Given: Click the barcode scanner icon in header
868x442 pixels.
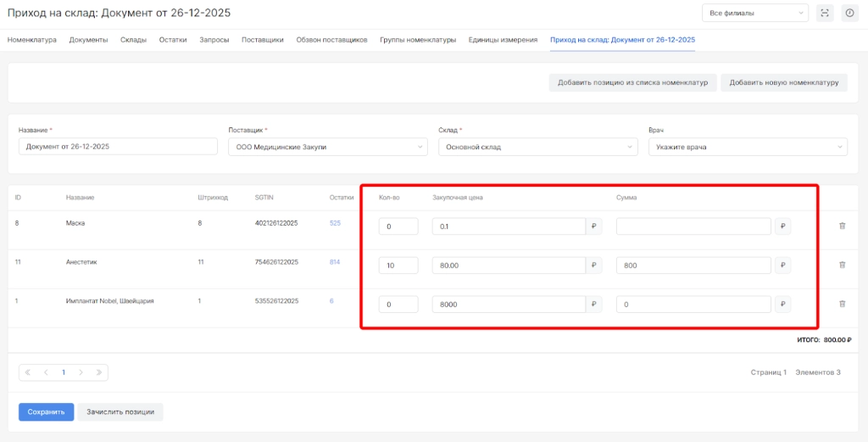Looking at the screenshot, I should 825,13.
